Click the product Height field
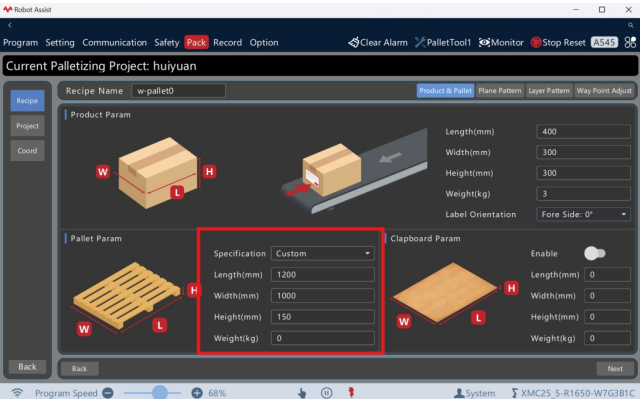Screen dimensions: 640x399 [583, 173]
